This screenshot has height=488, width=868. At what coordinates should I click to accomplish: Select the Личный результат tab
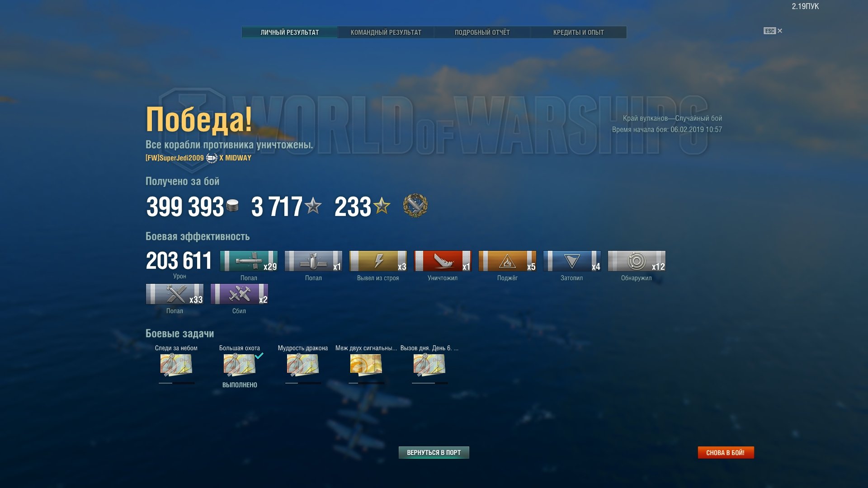click(290, 33)
